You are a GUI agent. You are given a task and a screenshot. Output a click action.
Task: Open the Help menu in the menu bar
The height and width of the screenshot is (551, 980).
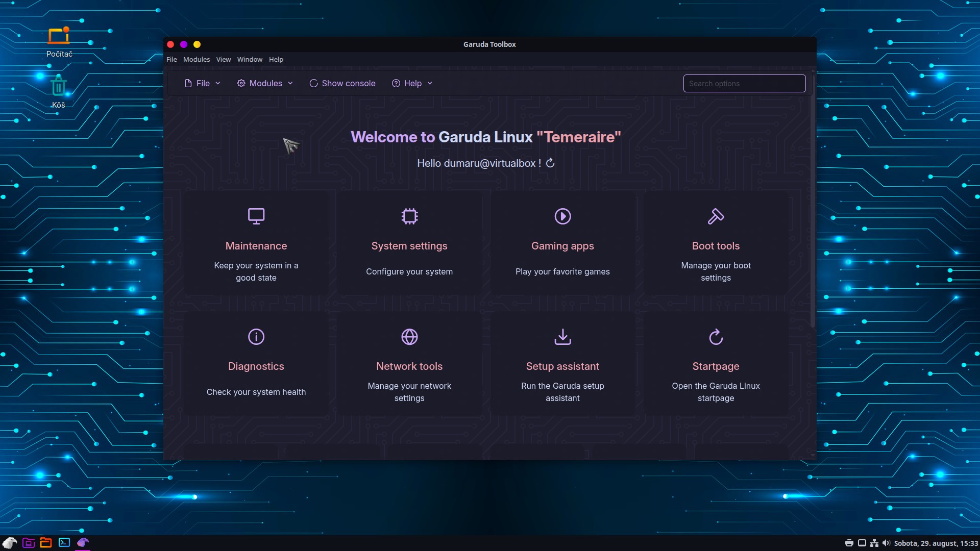[276, 60]
